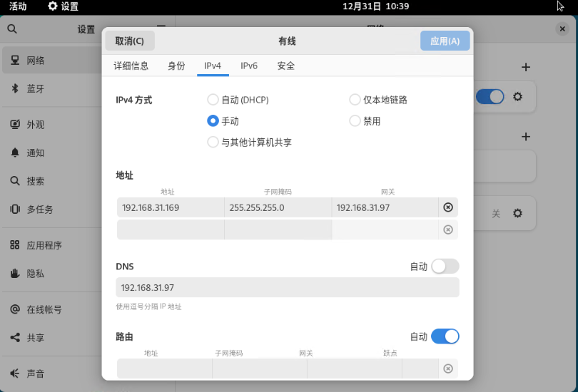Viewport: 578px width, 392px height.
Task: Open Notifications (通知) settings in sidebar
Action: 52,153
